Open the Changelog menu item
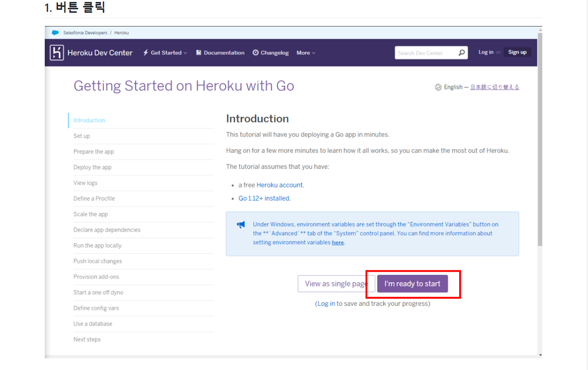Screen dimensions: 588x370 coord(270,53)
